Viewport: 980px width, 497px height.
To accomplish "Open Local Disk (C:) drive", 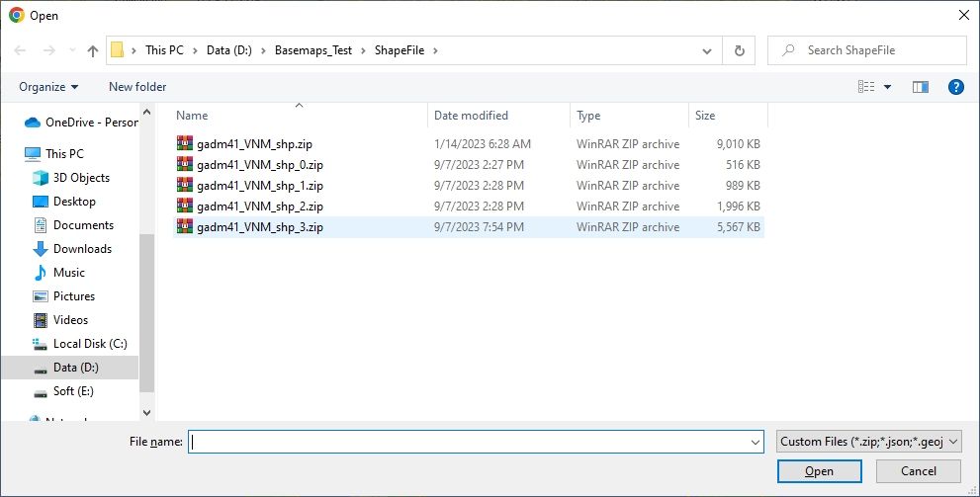I will [x=90, y=344].
